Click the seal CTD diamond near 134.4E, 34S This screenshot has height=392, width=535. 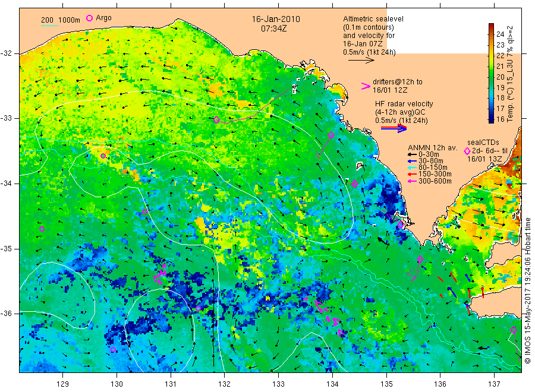(x=355, y=184)
